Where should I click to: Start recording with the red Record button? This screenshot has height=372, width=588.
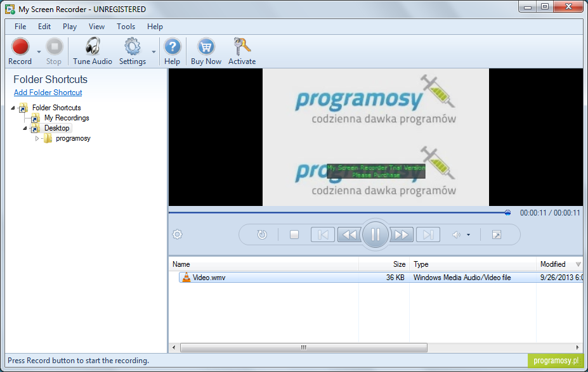pyautogui.click(x=20, y=51)
